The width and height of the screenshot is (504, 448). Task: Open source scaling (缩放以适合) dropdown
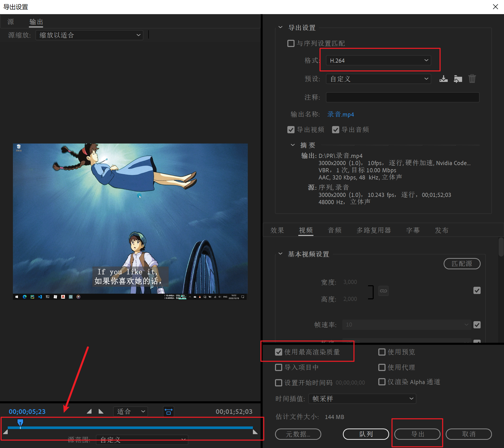tap(89, 35)
